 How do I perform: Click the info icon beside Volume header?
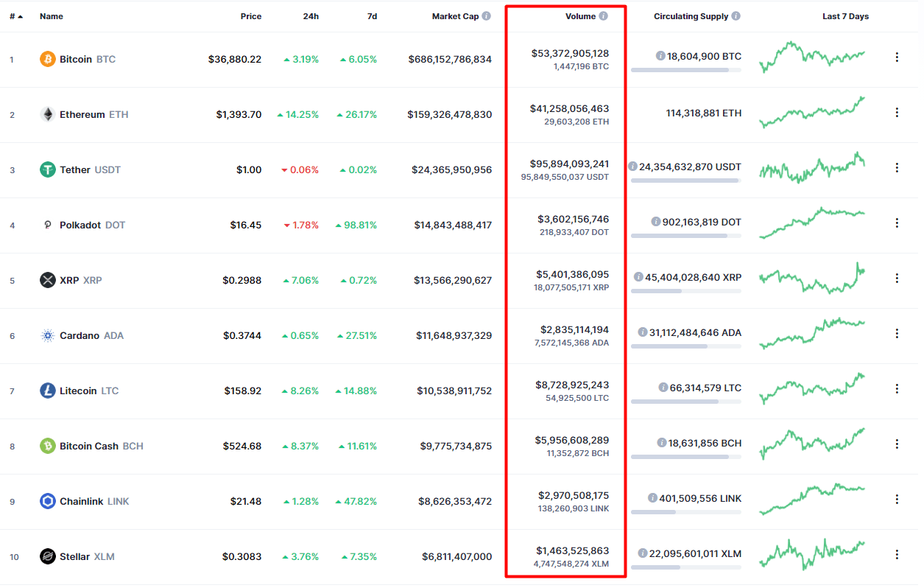coord(604,15)
